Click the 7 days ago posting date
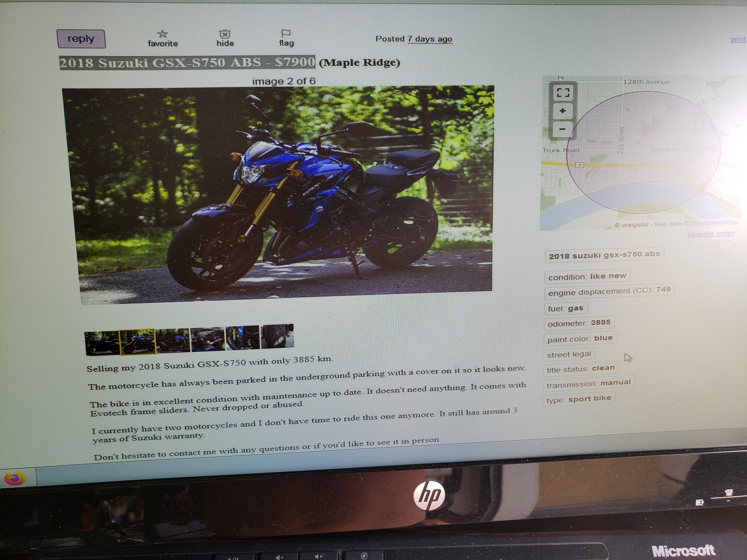The image size is (747, 560). click(x=430, y=39)
